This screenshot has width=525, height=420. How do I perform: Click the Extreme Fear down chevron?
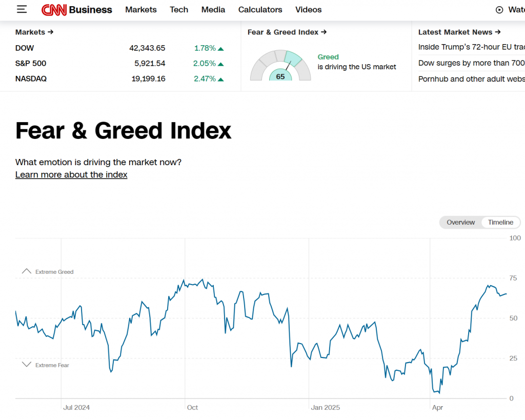(x=26, y=365)
